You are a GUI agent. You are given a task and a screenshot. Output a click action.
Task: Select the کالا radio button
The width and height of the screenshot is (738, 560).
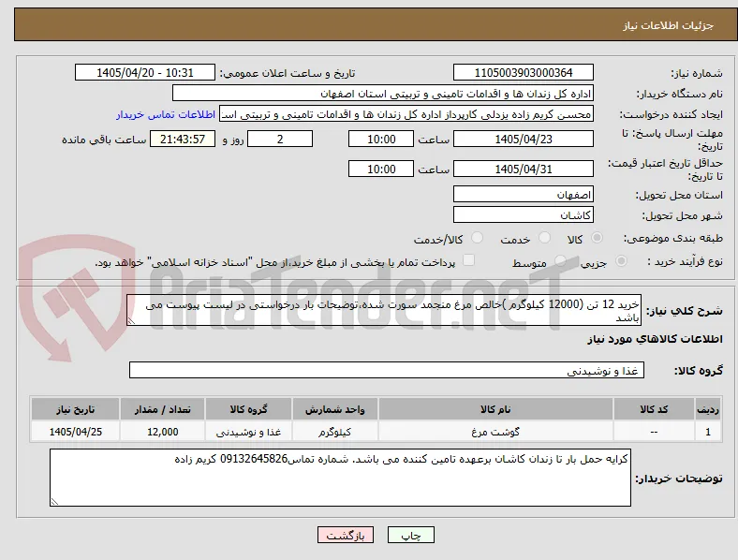tap(597, 238)
